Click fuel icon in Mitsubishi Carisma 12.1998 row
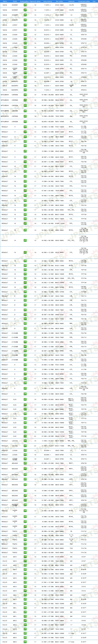Image resolution: width=98 pixels, height=644 pixels. [25, 116]
